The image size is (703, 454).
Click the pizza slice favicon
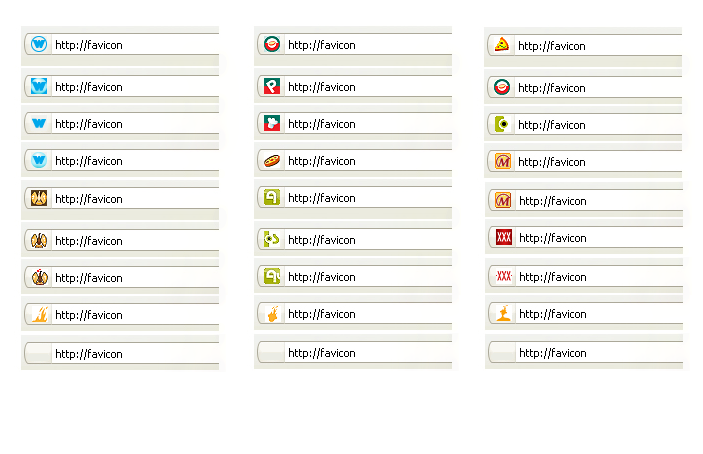pyautogui.click(x=502, y=45)
